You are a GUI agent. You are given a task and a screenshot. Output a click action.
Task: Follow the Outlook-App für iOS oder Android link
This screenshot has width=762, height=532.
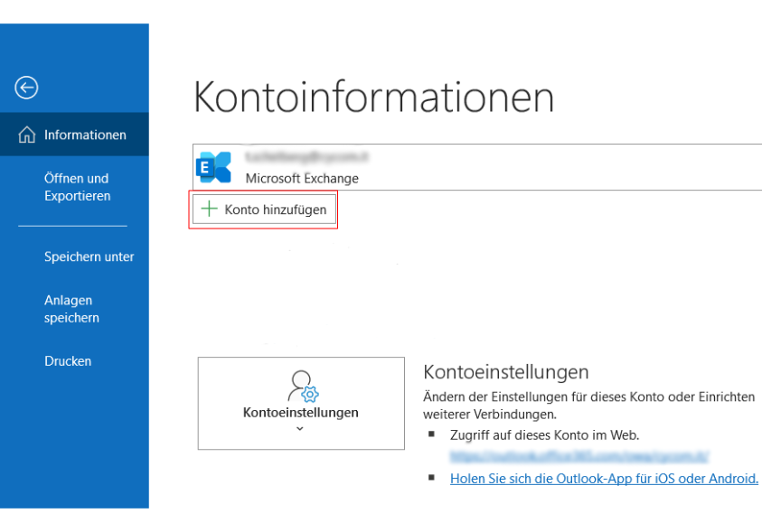tap(604, 479)
